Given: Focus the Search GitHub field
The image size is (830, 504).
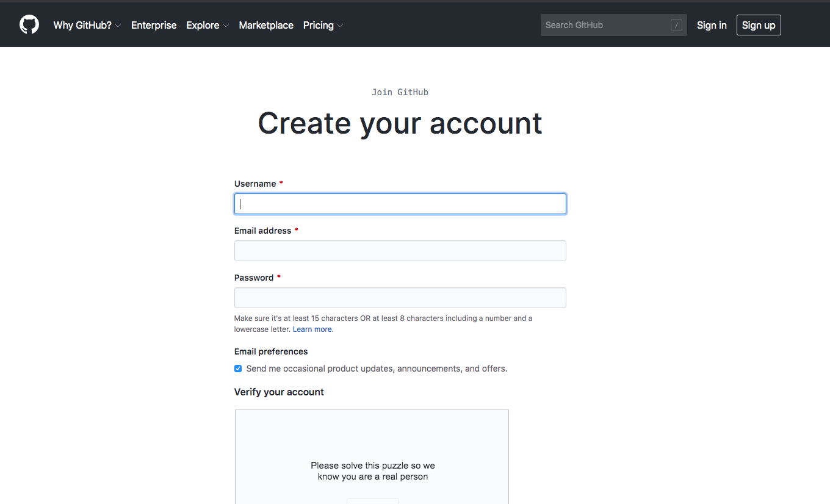Looking at the screenshot, I should [x=613, y=25].
